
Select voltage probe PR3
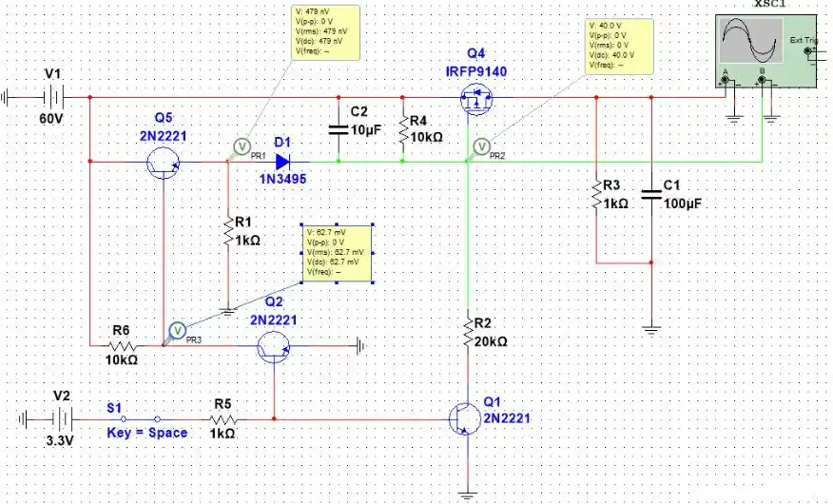point(178,331)
